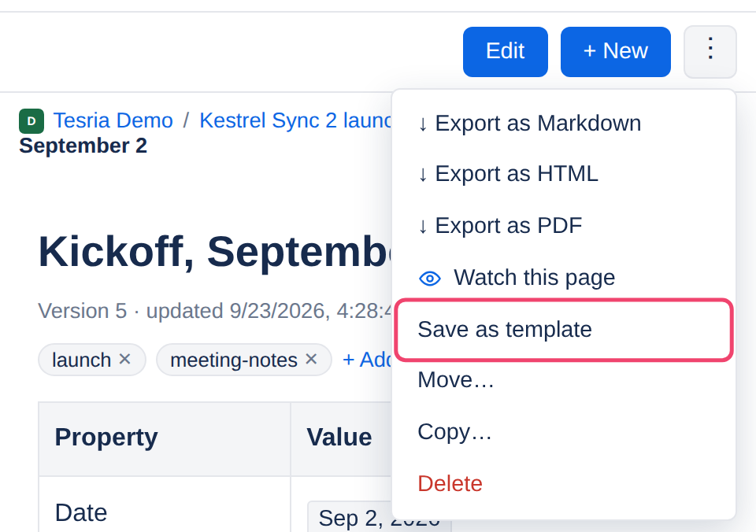The image size is (756, 532).
Task: Click the green D space icon
Action: (x=31, y=121)
